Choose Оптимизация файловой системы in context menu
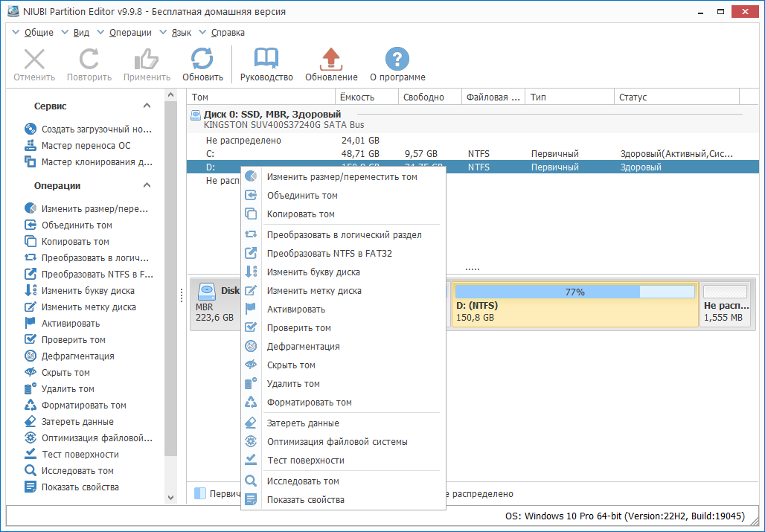This screenshot has height=532, width=765. [344, 442]
